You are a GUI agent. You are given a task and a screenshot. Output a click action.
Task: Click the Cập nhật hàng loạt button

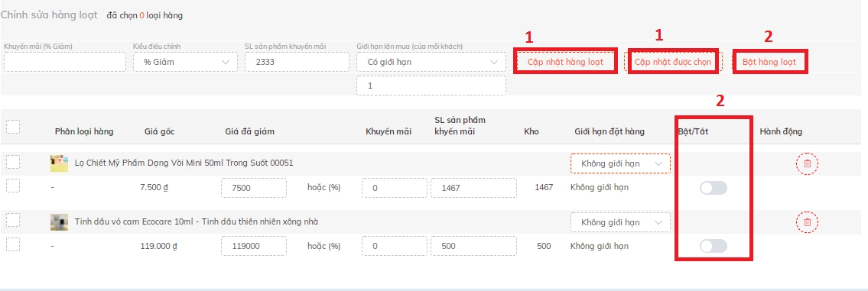click(x=565, y=61)
